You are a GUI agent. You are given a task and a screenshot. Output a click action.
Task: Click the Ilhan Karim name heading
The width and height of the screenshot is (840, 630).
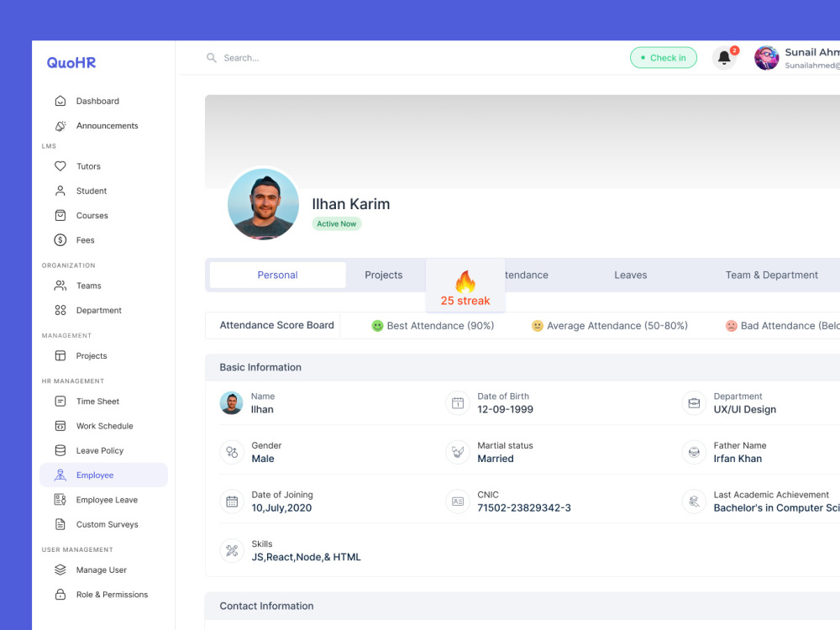(x=351, y=204)
